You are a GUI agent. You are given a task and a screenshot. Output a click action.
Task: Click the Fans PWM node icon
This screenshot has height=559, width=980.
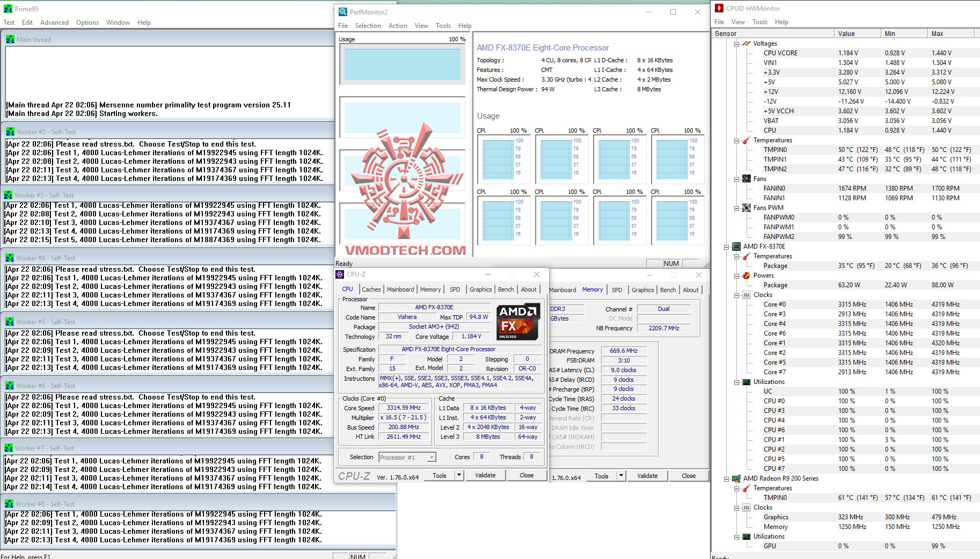coord(746,208)
